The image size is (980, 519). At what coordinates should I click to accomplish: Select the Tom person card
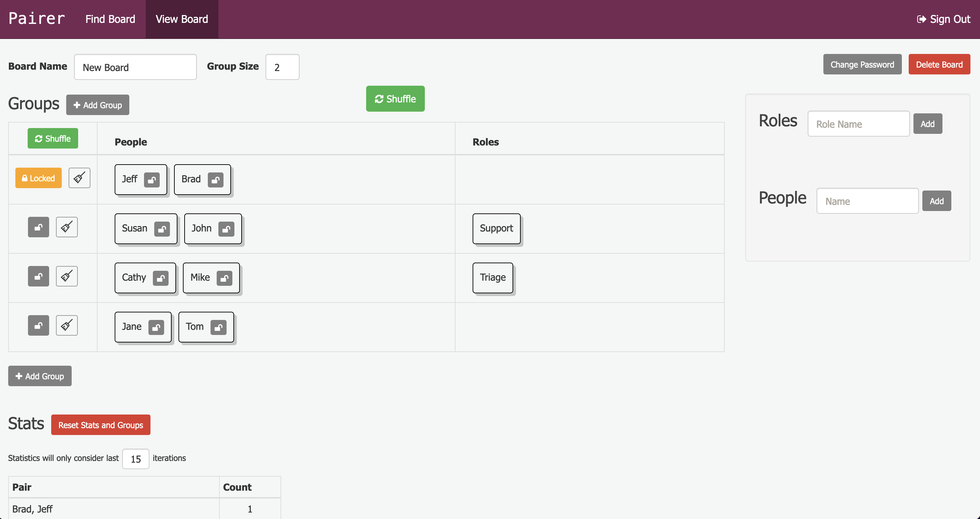pos(206,327)
